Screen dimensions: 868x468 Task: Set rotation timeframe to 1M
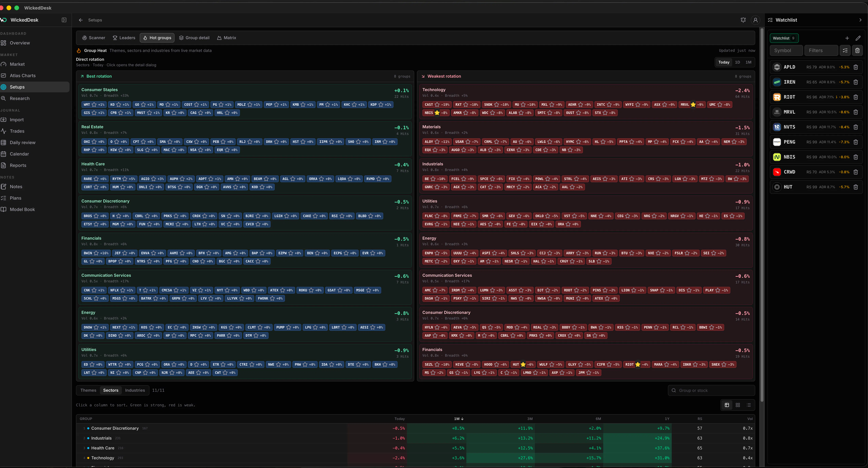(748, 62)
